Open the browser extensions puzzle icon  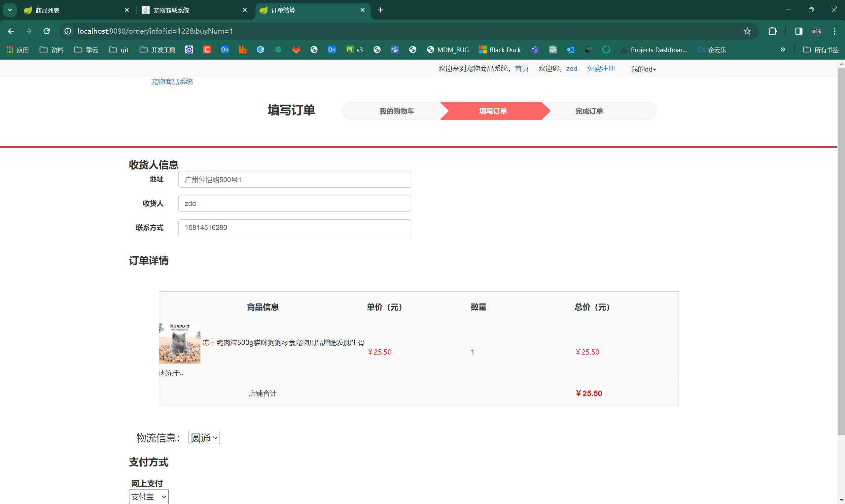coord(772,31)
